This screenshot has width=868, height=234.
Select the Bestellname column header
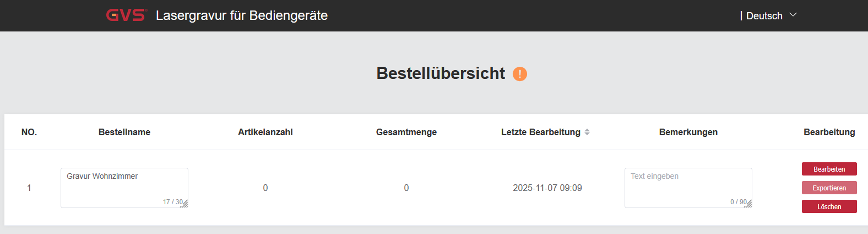tap(124, 132)
